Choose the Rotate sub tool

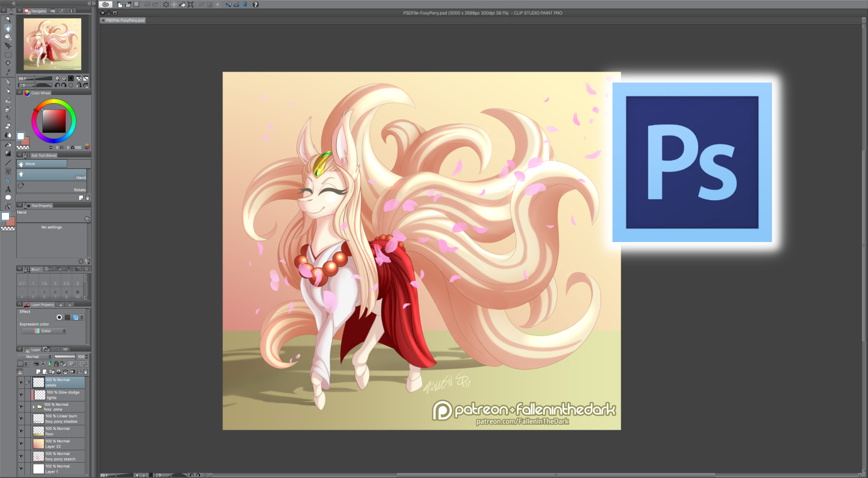pyautogui.click(x=52, y=187)
